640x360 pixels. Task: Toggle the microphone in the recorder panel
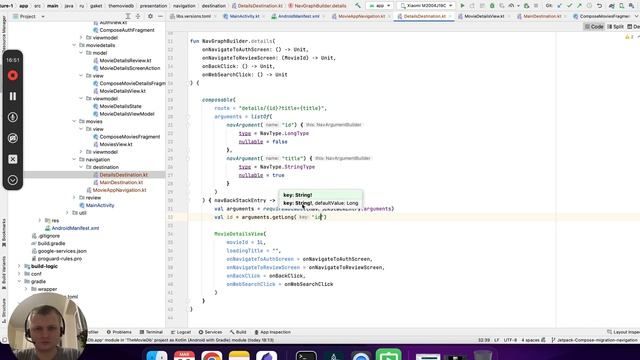coord(13,117)
